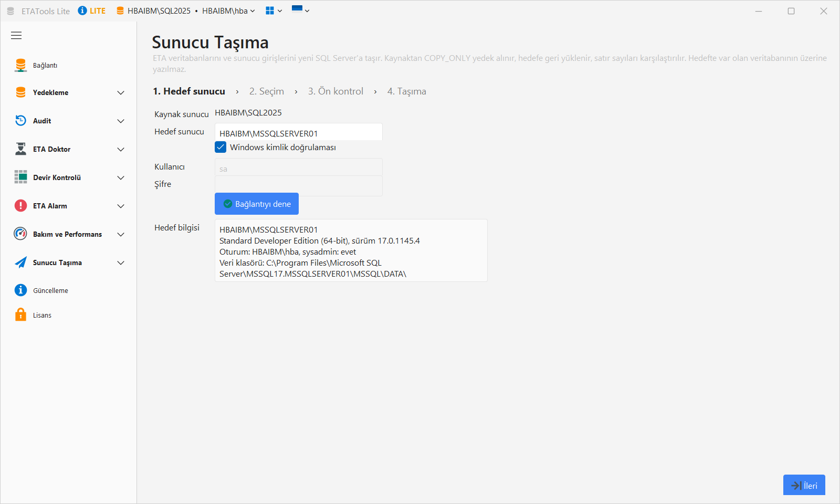Go to step 2. Seçim
Viewport: 840px width, 504px height.
[267, 91]
